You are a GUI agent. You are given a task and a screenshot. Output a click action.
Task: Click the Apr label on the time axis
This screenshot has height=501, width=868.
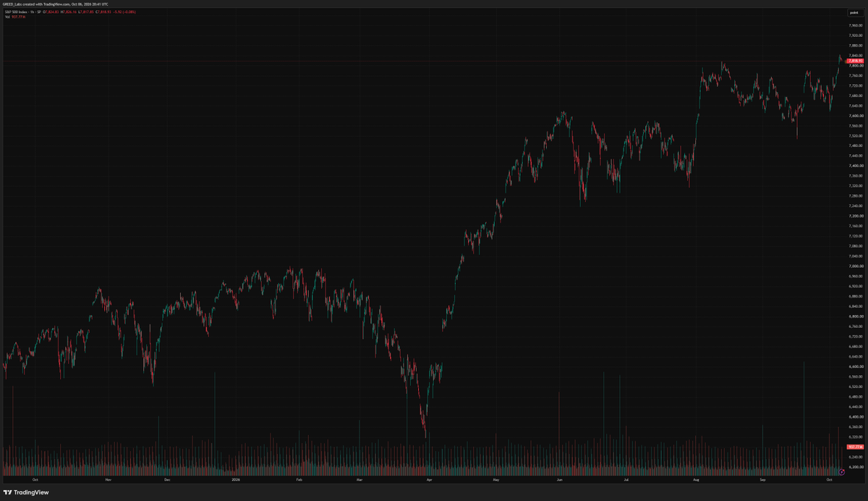click(429, 480)
